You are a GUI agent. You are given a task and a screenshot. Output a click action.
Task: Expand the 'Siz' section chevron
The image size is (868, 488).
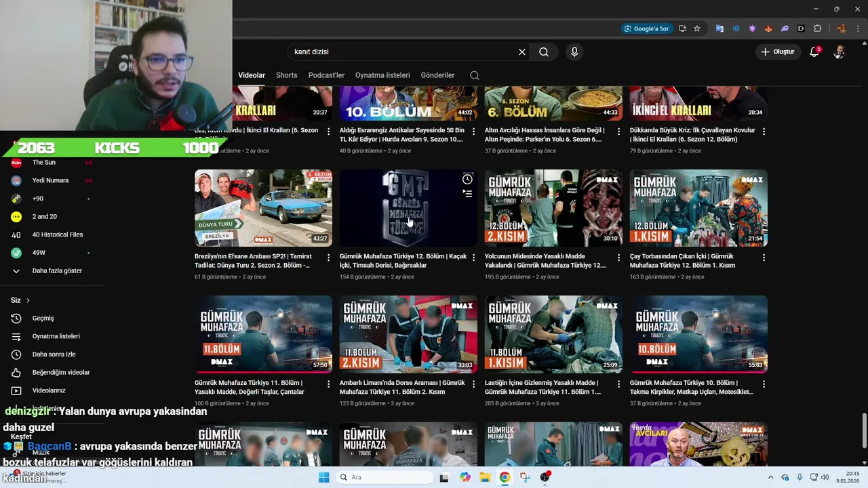pos(28,300)
